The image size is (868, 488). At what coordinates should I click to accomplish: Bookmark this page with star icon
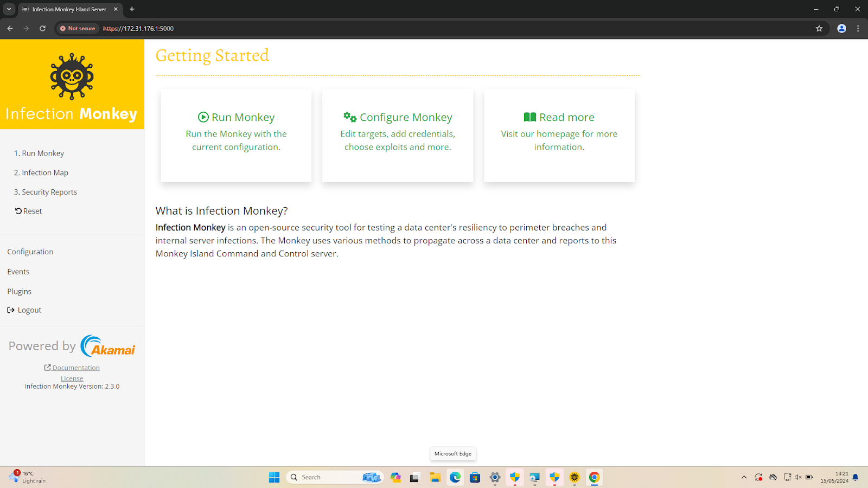pyautogui.click(x=819, y=28)
